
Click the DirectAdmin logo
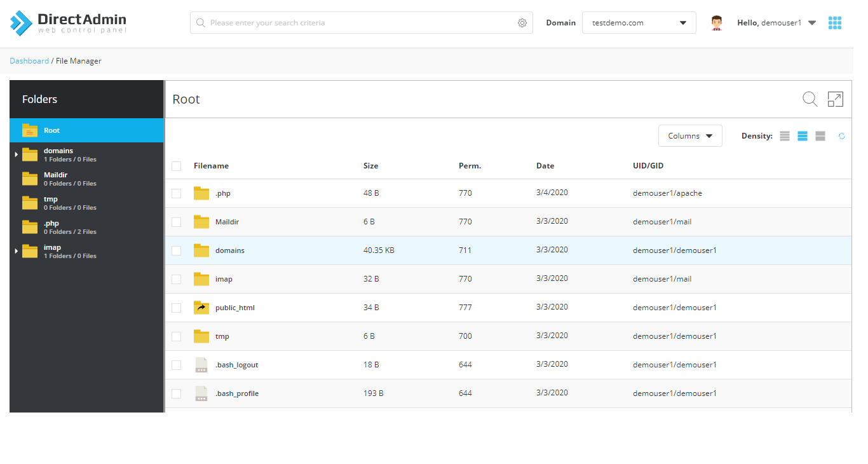click(68, 23)
